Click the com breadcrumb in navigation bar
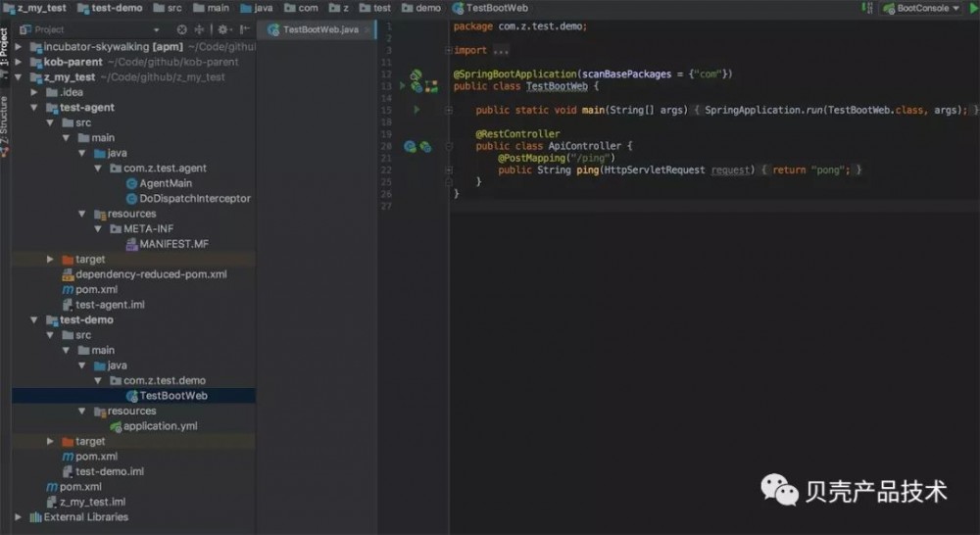This screenshot has width=980, height=535. tap(301, 8)
